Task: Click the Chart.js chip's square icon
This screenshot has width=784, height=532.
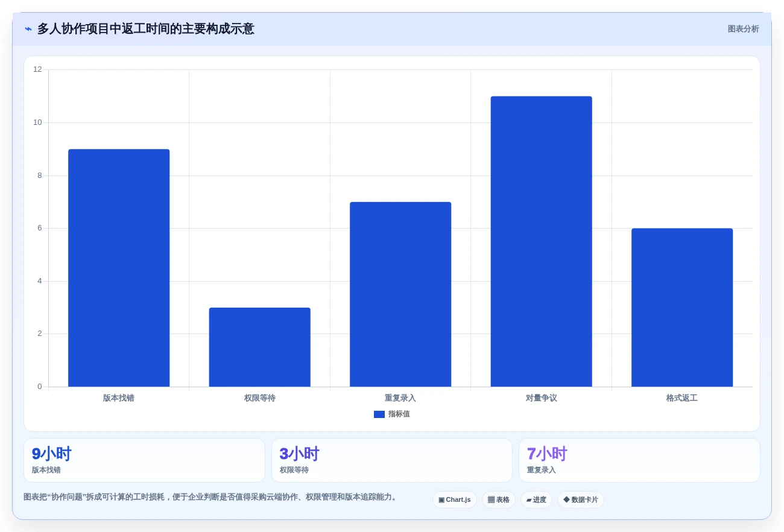Action: coord(441,500)
